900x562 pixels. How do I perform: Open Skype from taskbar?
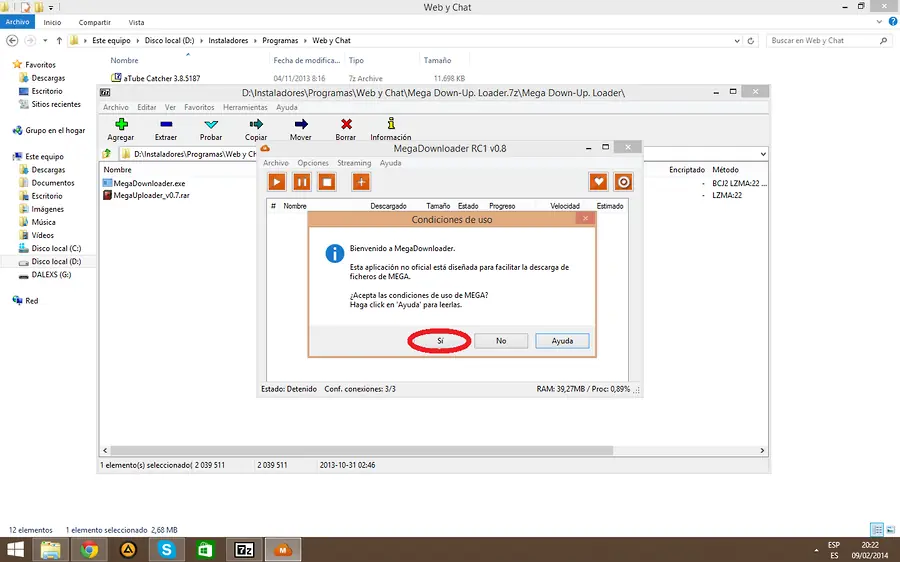pyautogui.click(x=166, y=550)
